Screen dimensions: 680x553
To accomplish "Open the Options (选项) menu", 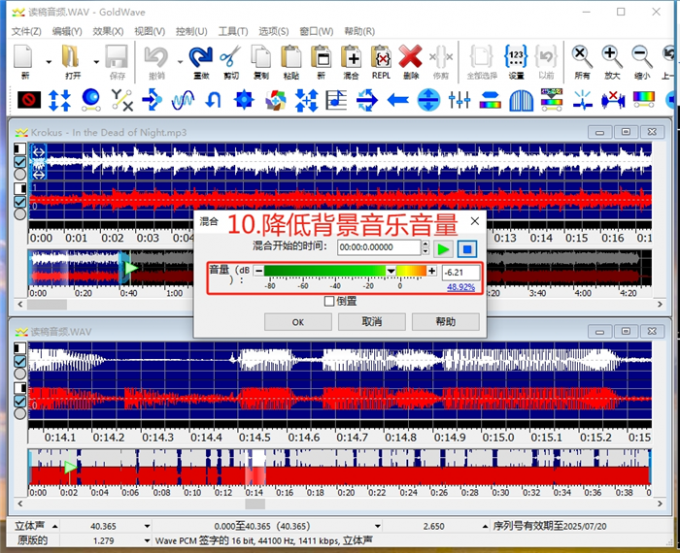I will pyautogui.click(x=274, y=31).
